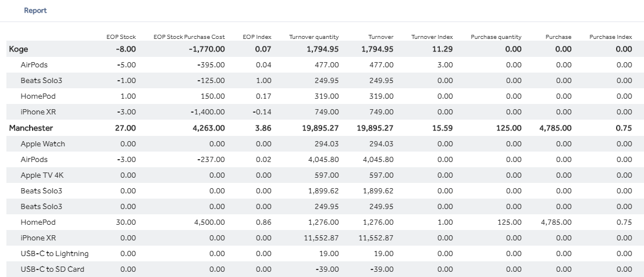
Task: Select the purchase cost value -237.00
Action: (211, 159)
